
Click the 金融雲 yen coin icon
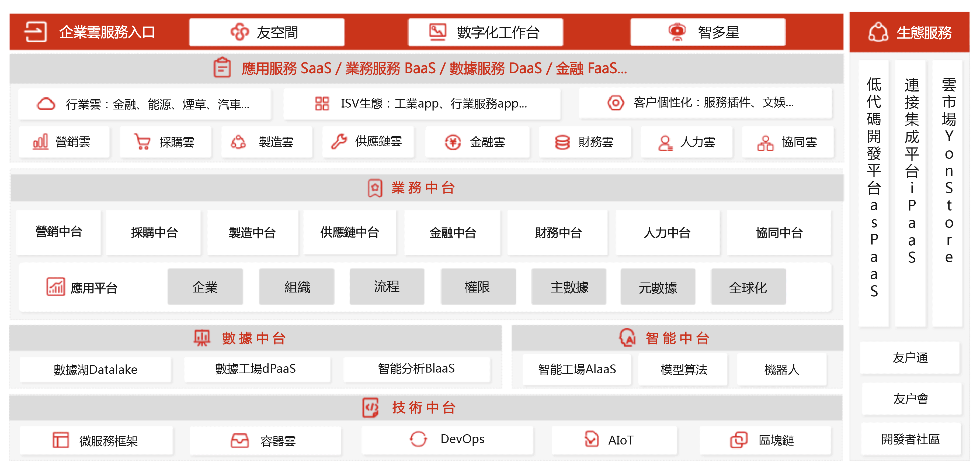453,142
